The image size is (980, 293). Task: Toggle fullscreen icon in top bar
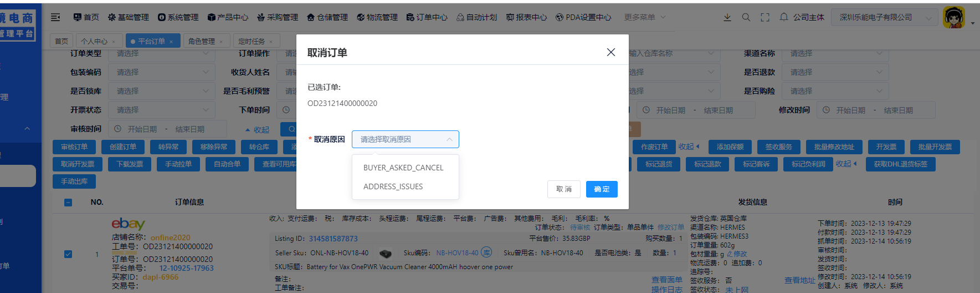click(765, 17)
